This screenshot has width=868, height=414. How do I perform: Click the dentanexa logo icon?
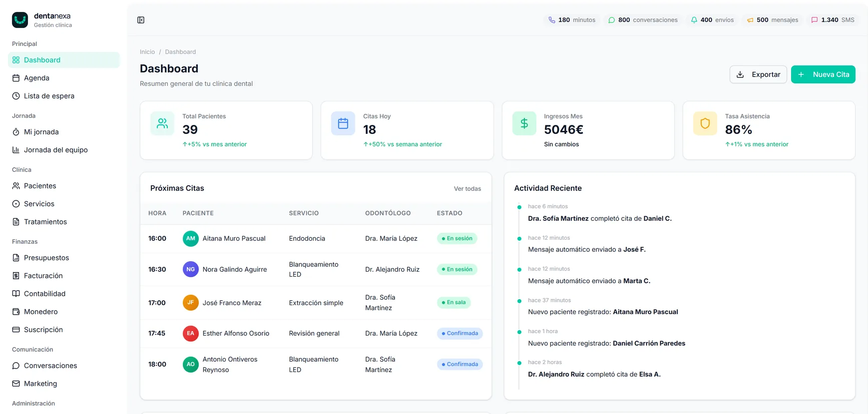tap(20, 20)
